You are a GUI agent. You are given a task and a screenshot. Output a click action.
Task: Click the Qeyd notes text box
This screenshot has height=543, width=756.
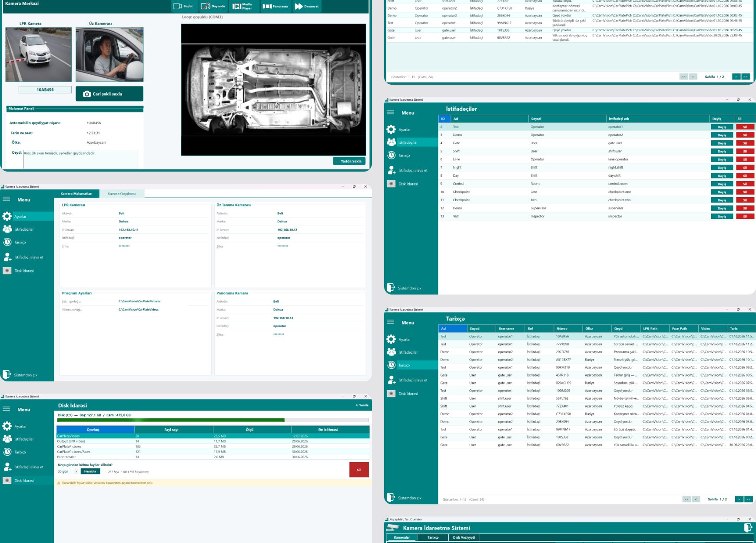click(81, 159)
